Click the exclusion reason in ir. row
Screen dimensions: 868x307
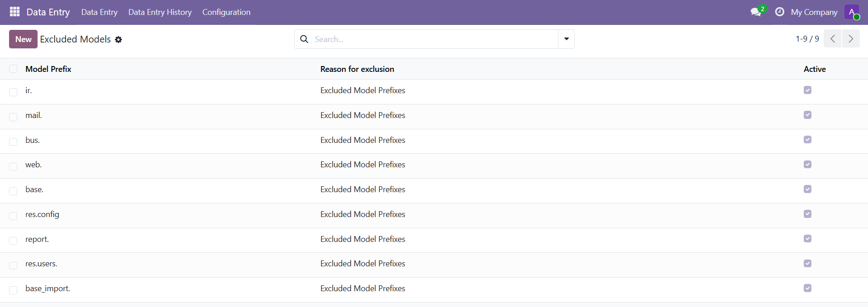tap(362, 90)
